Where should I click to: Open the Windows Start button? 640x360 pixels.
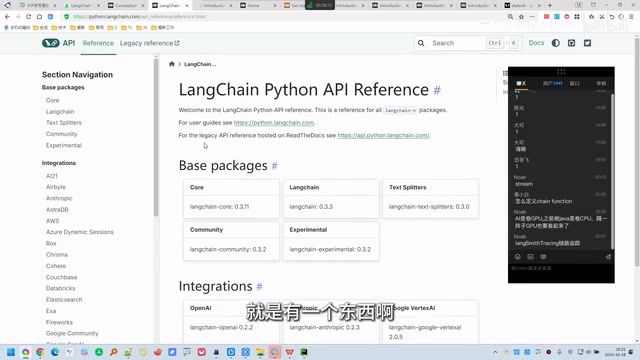pyautogui.click(x=11, y=352)
